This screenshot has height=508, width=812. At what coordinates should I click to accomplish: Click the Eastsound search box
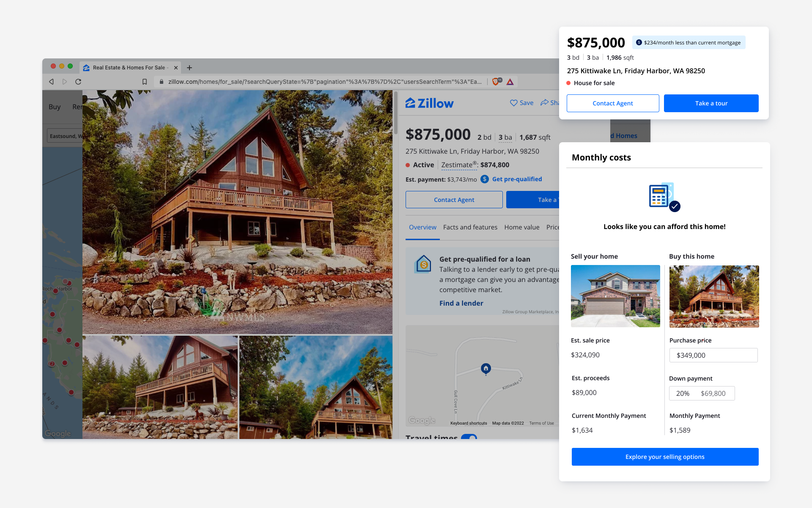65,136
